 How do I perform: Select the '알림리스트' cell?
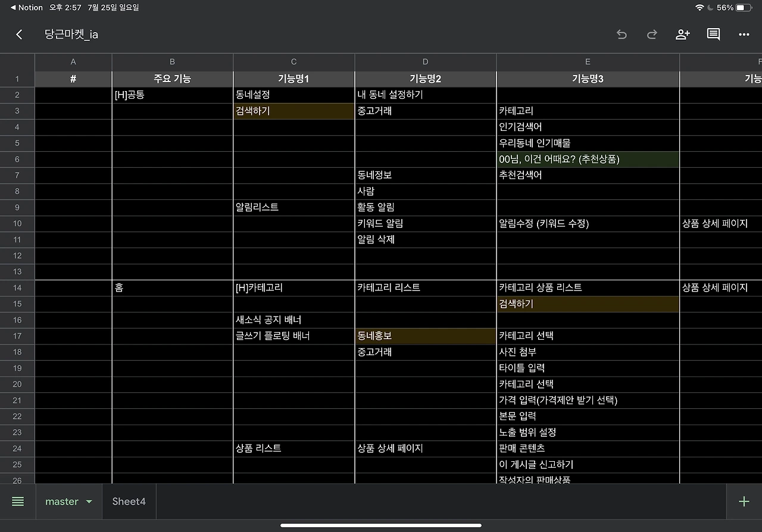click(x=294, y=208)
